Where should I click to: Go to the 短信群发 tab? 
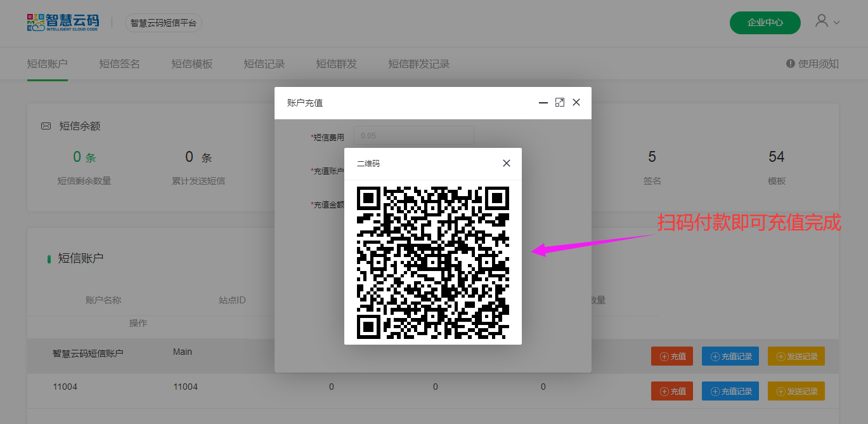[x=336, y=64]
